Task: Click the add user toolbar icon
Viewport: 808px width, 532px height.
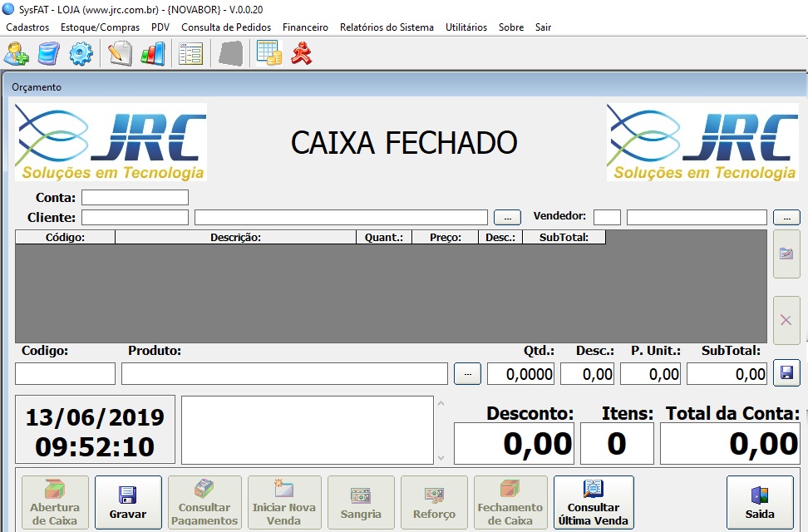Action: point(16,53)
